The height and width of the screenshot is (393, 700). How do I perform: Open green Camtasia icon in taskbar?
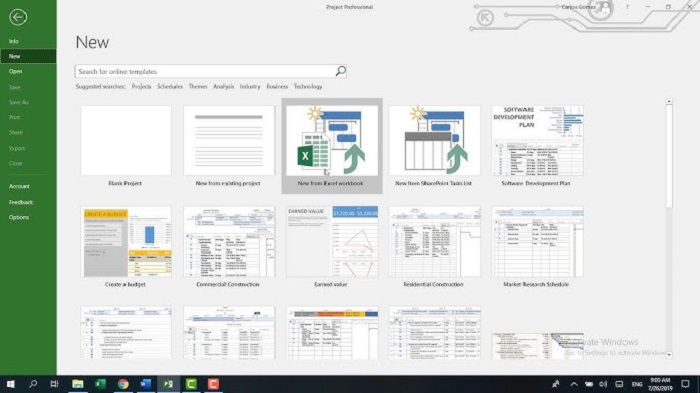click(191, 384)
